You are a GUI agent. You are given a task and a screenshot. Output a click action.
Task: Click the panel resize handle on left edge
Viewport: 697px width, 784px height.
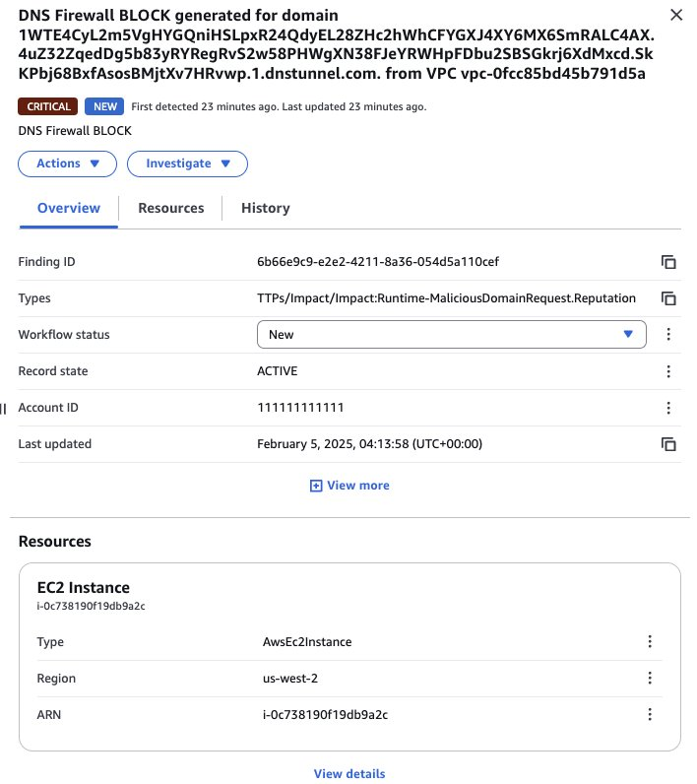[3, 409]
